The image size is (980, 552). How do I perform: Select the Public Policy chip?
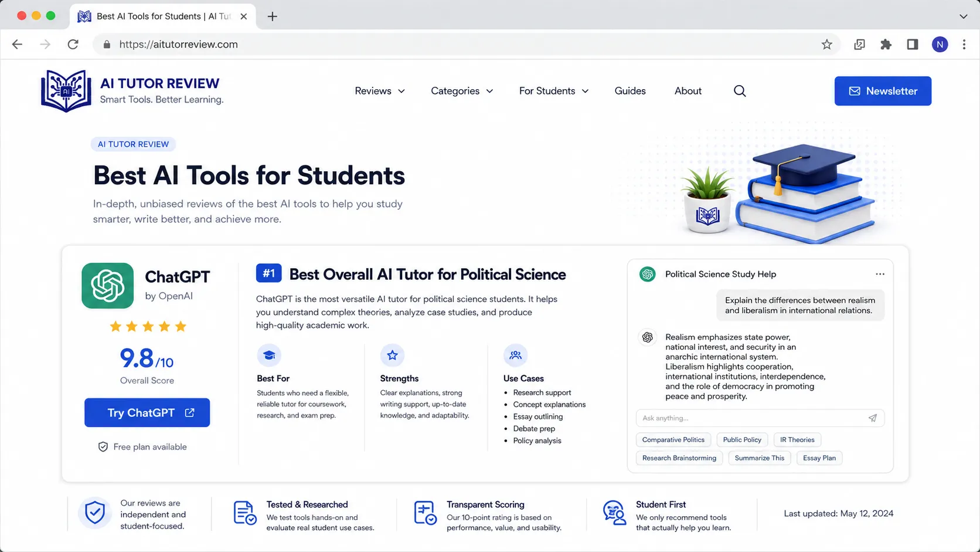tap(742, 440)
